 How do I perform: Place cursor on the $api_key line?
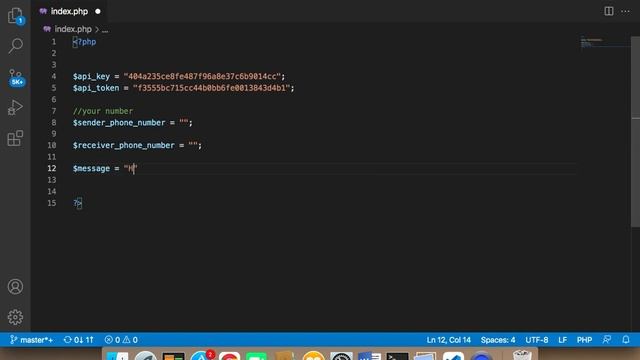179,76
